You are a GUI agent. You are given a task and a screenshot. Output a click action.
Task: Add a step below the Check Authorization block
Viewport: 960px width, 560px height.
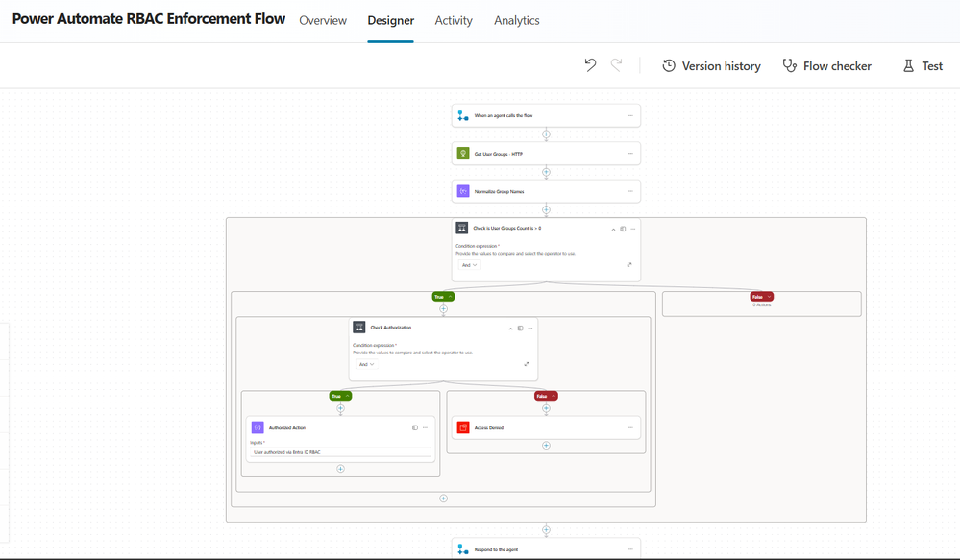(x=443, y=499)
